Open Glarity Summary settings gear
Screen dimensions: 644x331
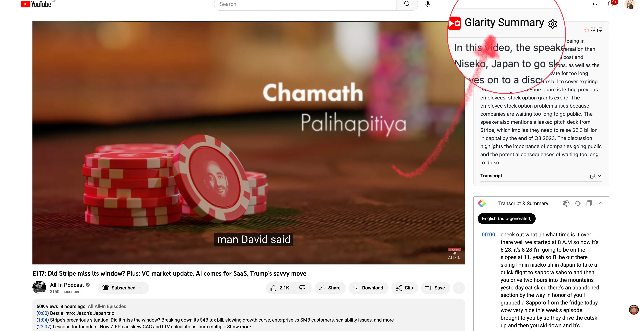pos(553,24)
